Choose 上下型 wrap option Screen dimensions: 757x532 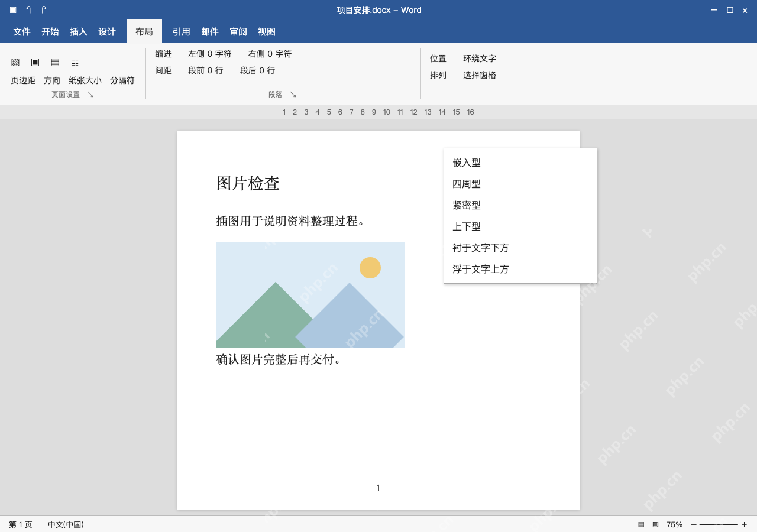click(x=520, y=226)
